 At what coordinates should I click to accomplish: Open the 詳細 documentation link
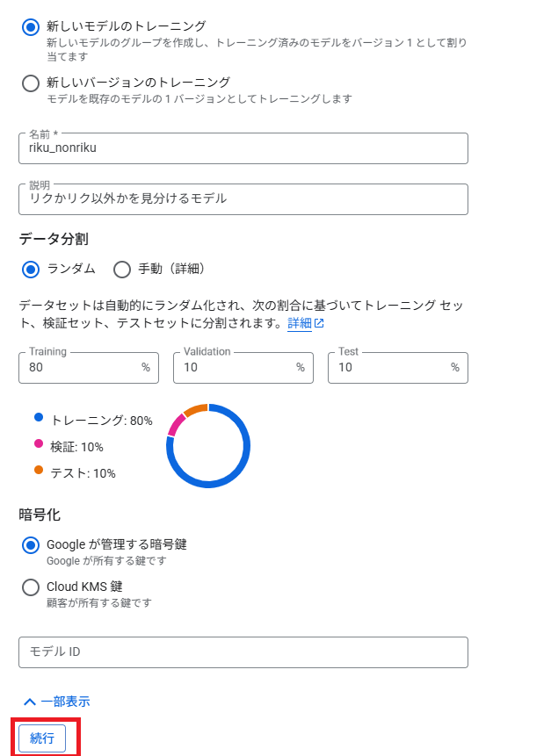pyautogui.click(x=299, y=323)
